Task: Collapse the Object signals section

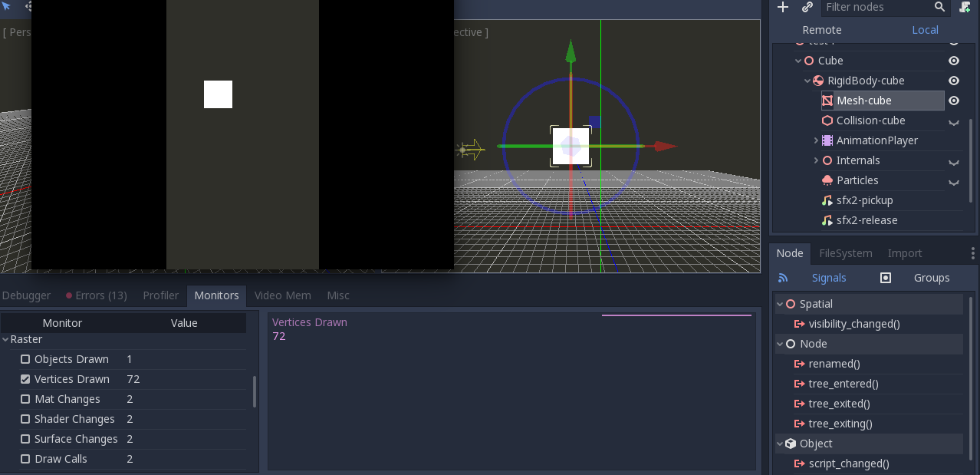Action: tap(780, 444)
